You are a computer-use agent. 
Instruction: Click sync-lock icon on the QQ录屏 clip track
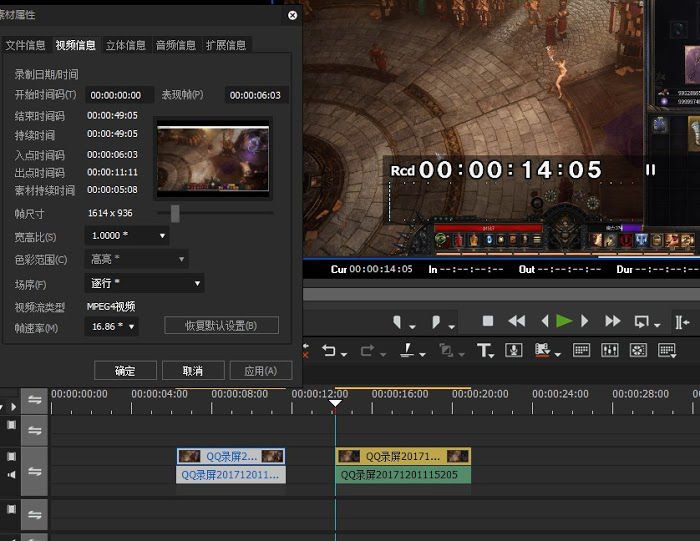[x=34, y=471]
